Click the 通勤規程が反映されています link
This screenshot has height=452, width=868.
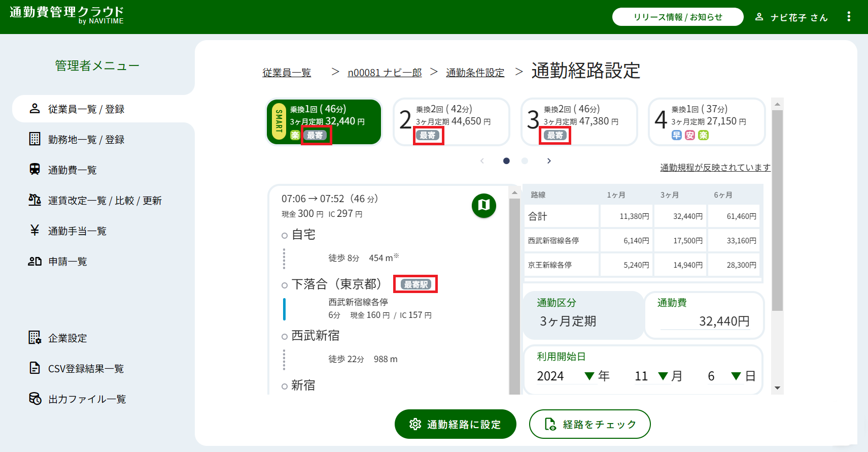pos(715,168)
